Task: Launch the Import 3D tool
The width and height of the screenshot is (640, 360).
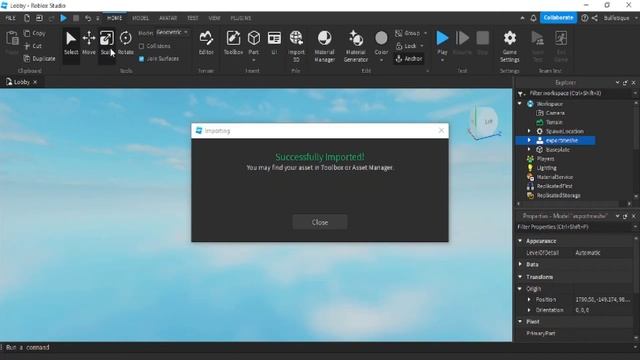Action: pos(296,46)
